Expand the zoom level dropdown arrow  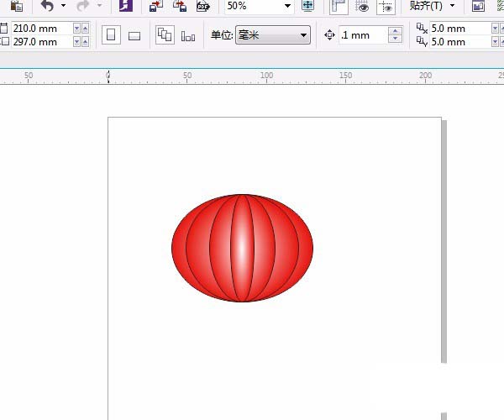[x=287, y=6]
